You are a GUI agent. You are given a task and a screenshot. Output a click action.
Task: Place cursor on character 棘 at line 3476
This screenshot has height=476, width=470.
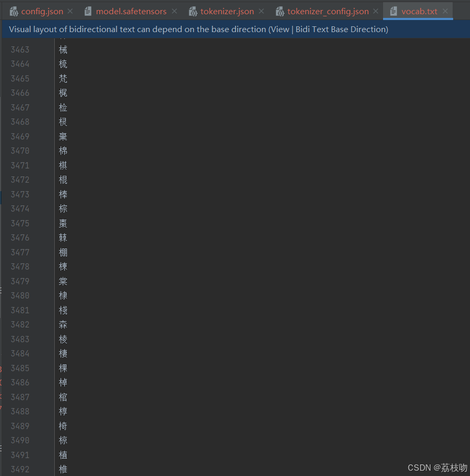point(63,237)
